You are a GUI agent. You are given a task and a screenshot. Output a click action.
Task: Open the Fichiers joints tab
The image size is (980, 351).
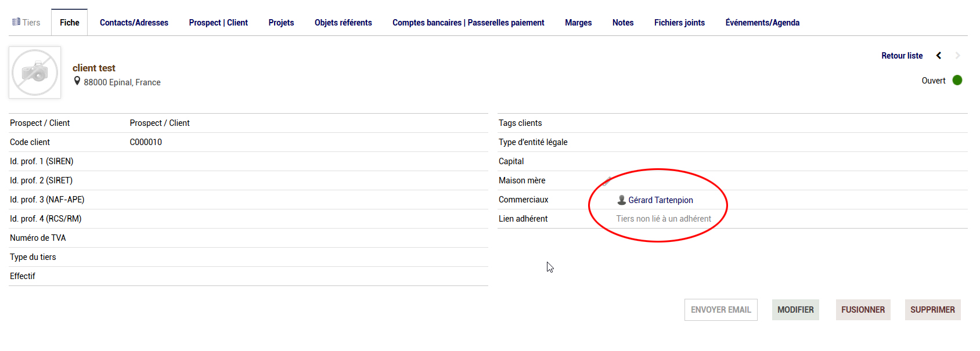(x=679, y=23)
